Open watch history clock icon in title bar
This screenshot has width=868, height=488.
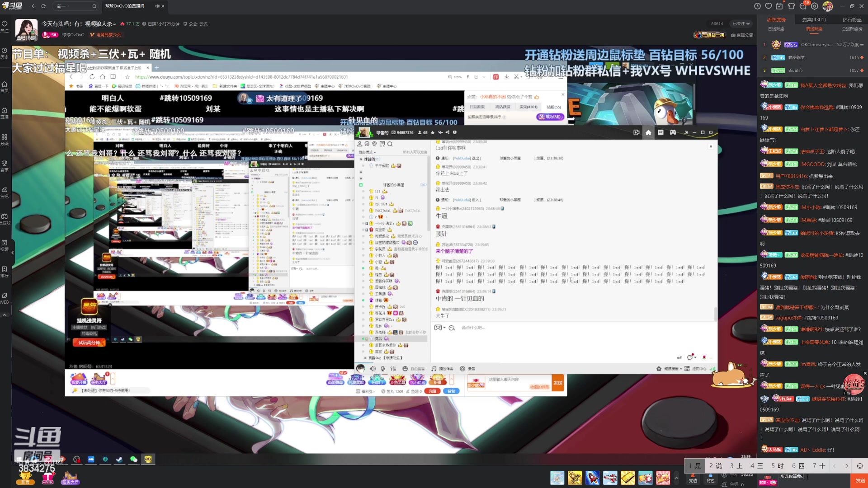758,6
